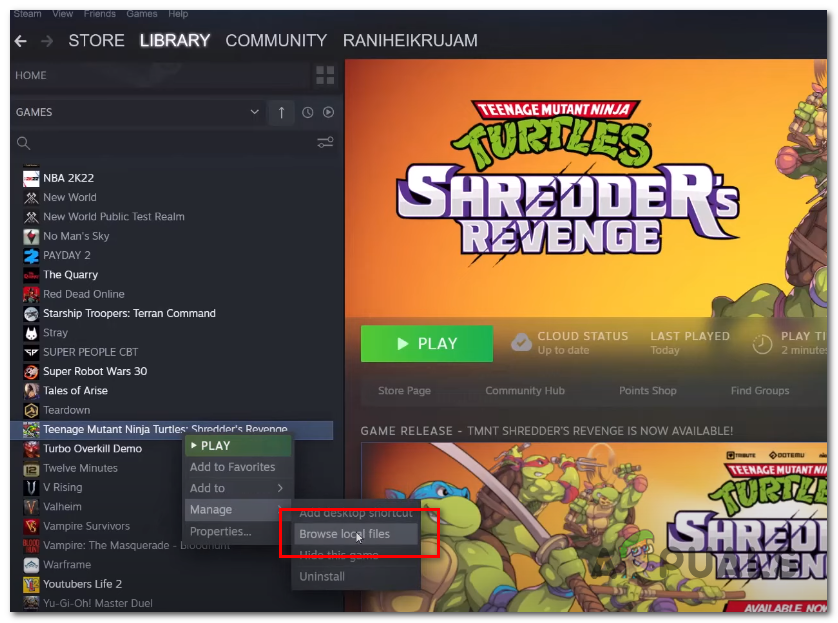Expand the Add to submenu arrow
Screen dimensions: 838x623
click(280, 488)
